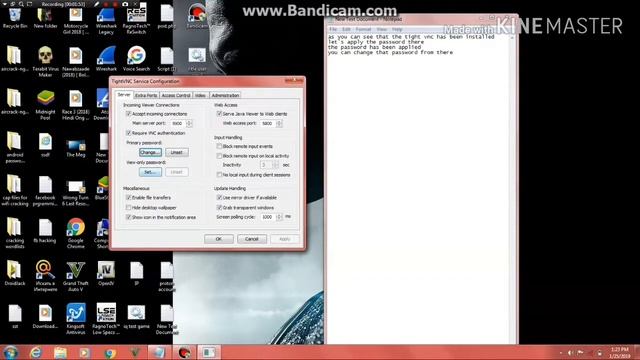Viewport: 640px width, 360px height.
Task: Click Cancel in TightVNC configuration
Action: (252, 239)
